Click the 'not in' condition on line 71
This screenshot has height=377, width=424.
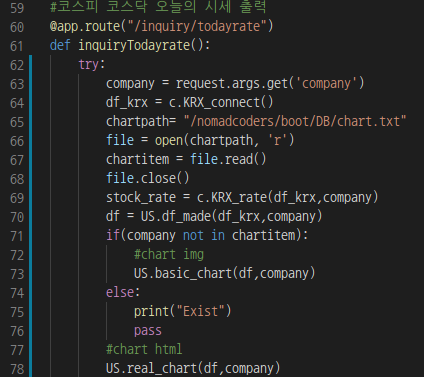(x=204, y=235)
